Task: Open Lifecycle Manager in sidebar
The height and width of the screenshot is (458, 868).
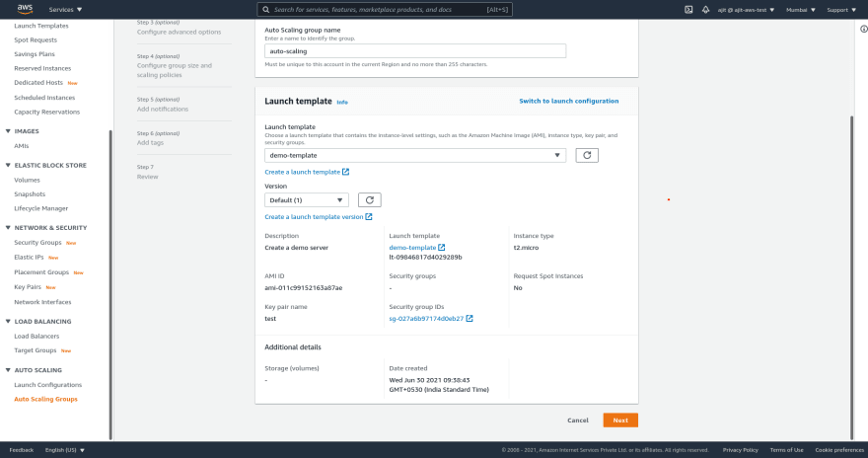Action: click(41, 208)
